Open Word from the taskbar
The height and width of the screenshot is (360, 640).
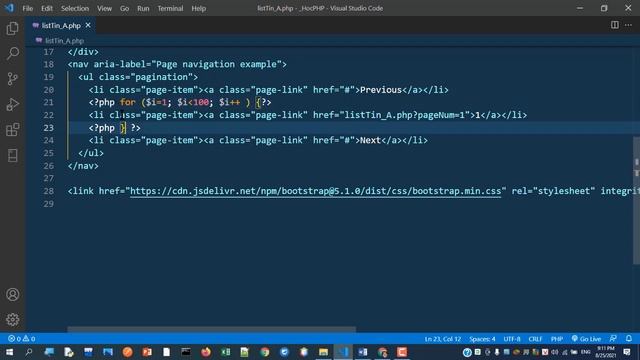(x=362, y=352)
